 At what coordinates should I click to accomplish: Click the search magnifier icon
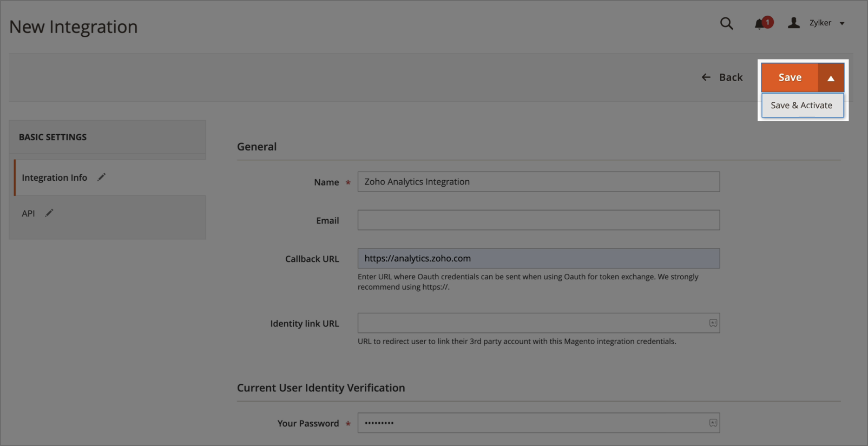pyautogui.click(x=726, y=23)
